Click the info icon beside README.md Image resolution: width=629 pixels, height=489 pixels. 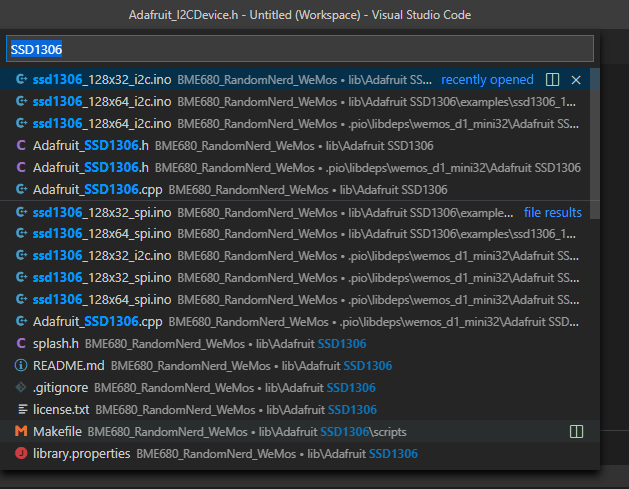click(x=21, y=365)
